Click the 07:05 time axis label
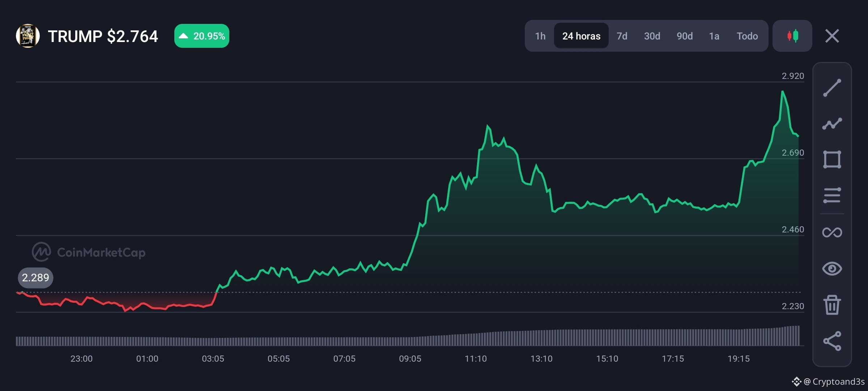The image size is (868, 391). [344, 359]
